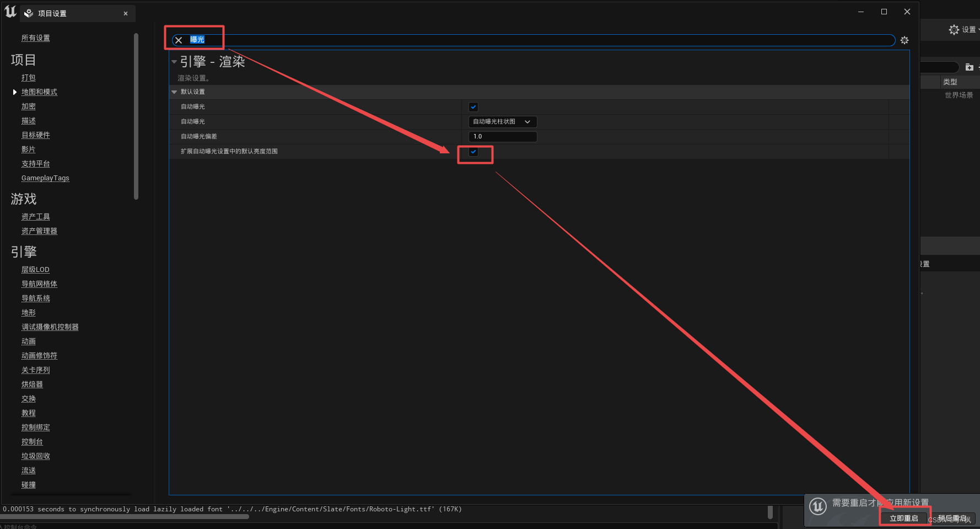980x529 pixels.
Task: Open the 影片 settings
Action: point(28,149)
